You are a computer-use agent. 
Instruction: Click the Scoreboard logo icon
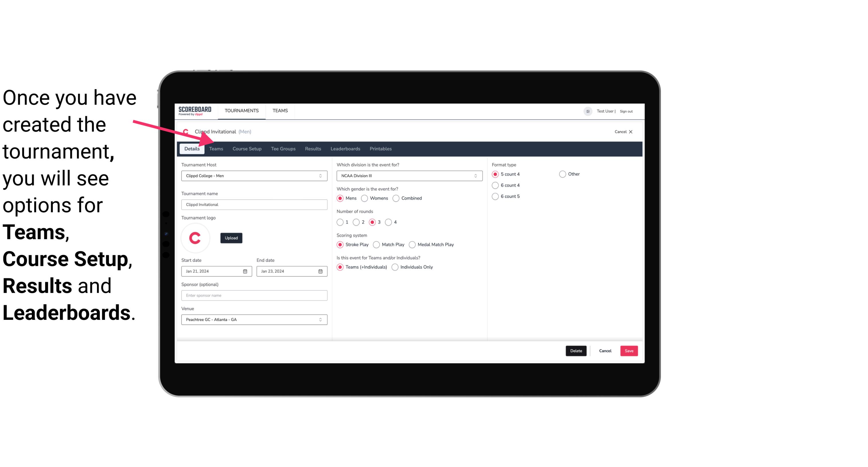point(194,110)
